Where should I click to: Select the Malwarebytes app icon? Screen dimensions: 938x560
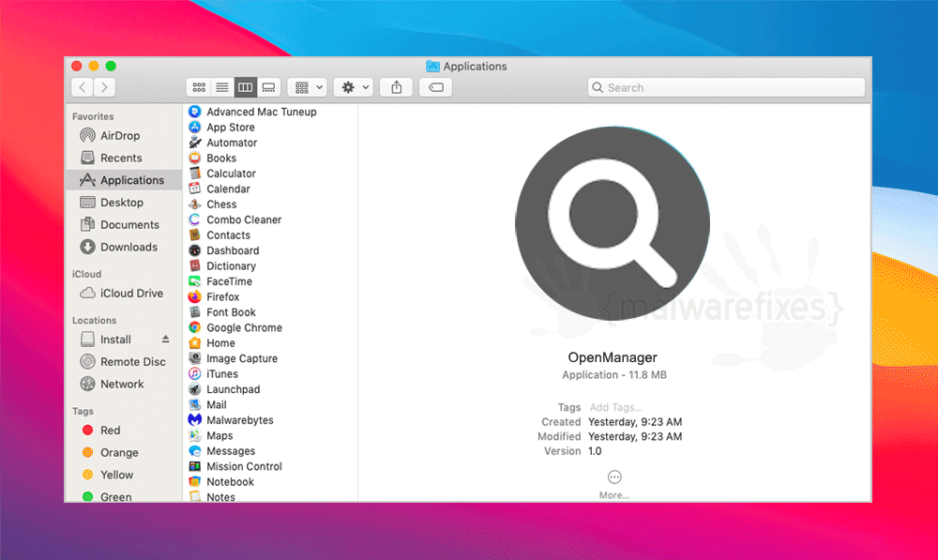194,420
